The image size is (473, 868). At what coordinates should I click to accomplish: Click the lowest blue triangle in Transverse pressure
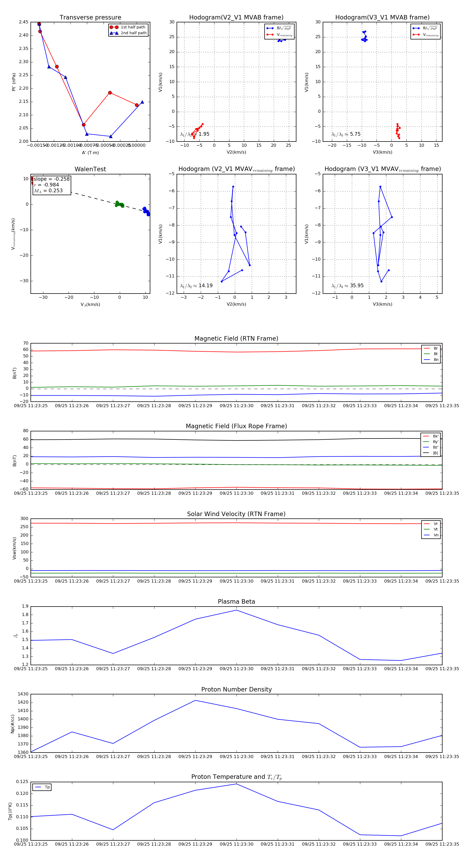coord(111,137)
